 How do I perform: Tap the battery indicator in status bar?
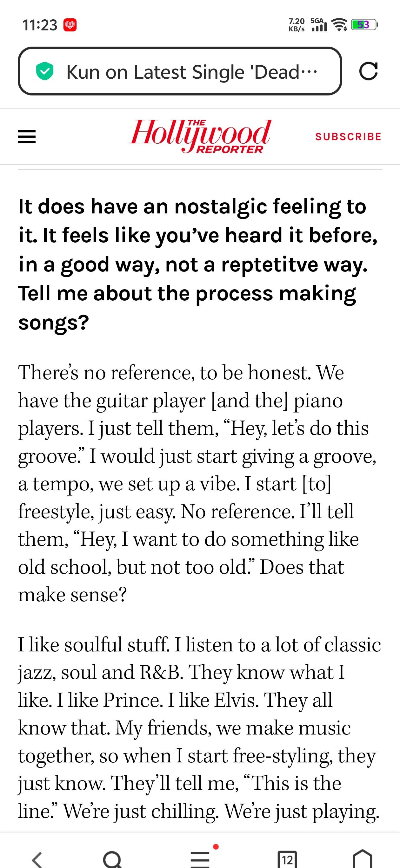[364, 25]
